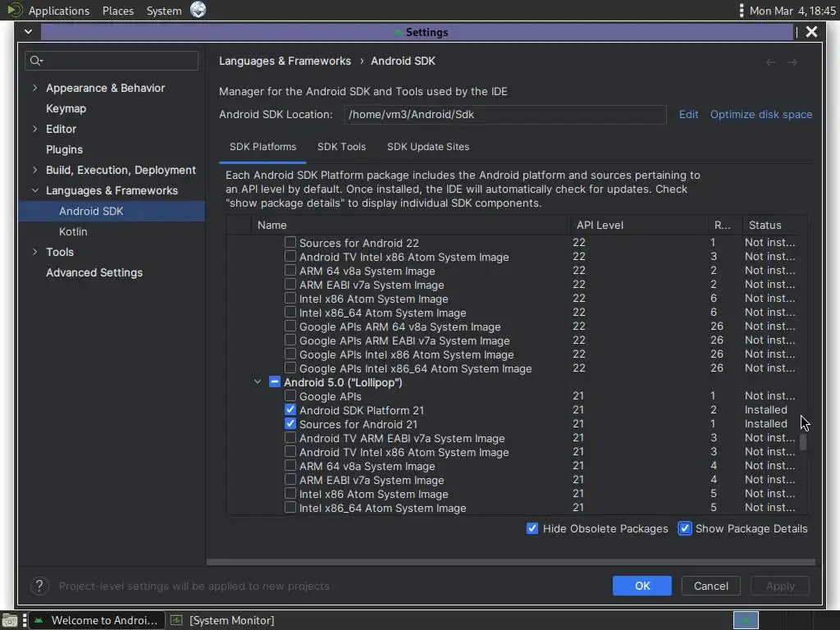Viewport: 840px width, 630px height.
Task: Open the Applications menu
Action: 59,11
